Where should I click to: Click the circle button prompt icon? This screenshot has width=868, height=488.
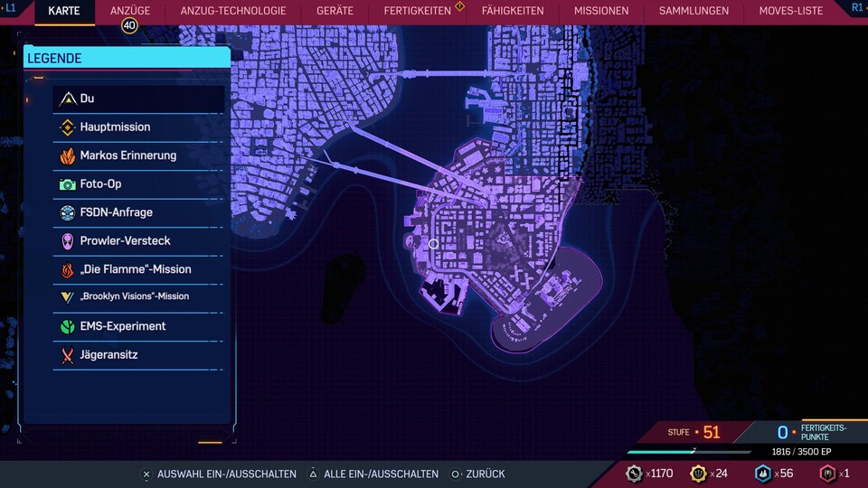(x=455, y=474)
